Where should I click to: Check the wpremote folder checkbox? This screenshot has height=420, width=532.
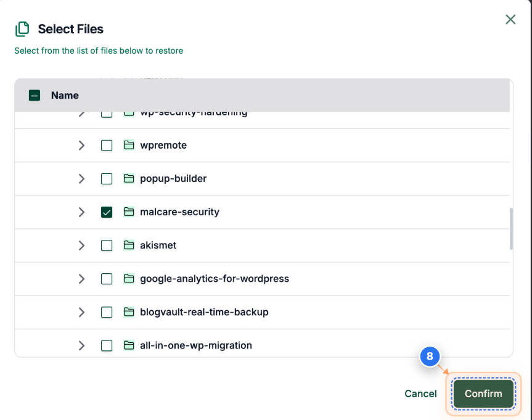coord(107,146)
